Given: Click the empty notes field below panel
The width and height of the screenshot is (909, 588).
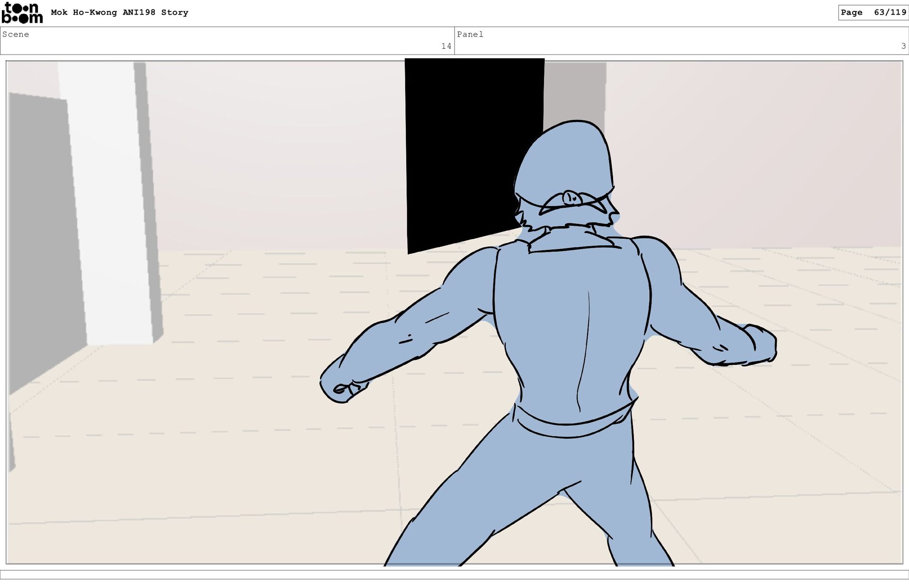Looking at the screenshot, I should [454, 574].
